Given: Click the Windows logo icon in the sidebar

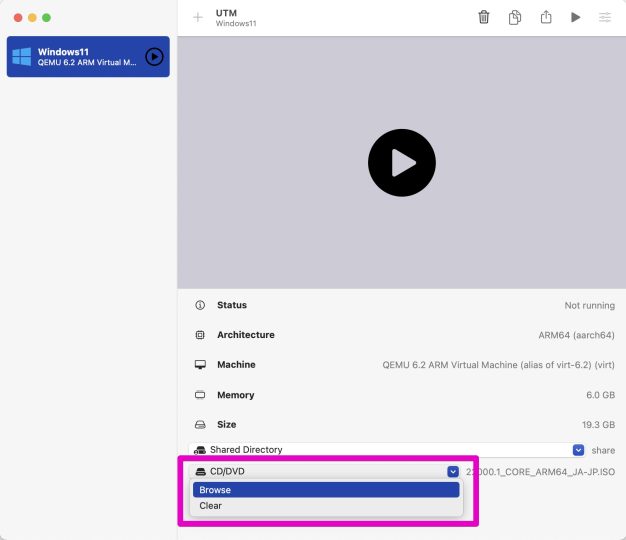Looking at the screenshot, I should click(22, 57).
